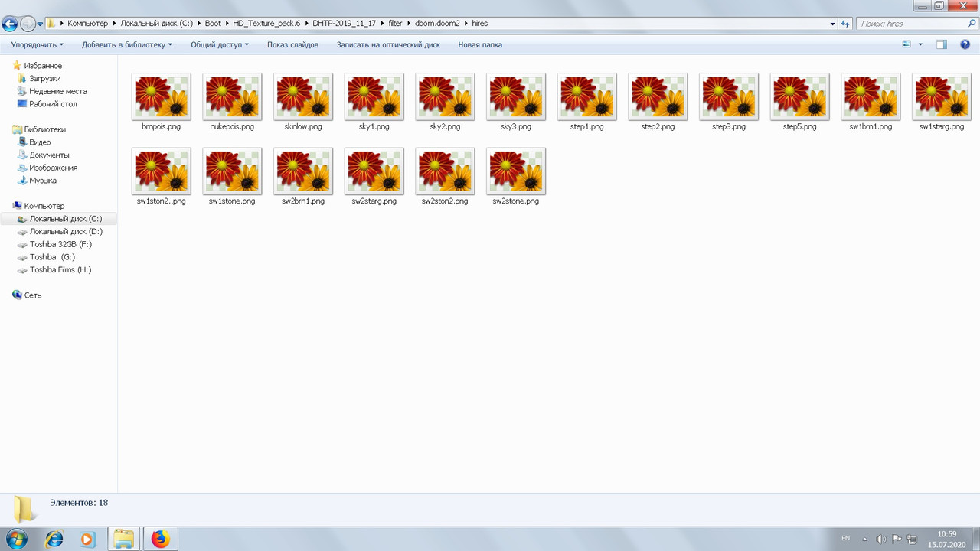Select step2.png file icon
Image resolution: width=980 pixels, height=551 pixels.
(x=658, y=96)
